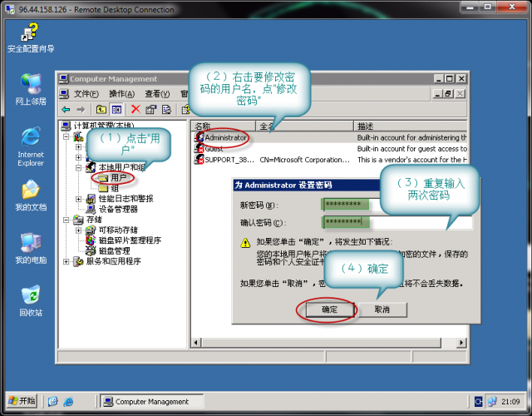
Task: Click the horizontal scrollbar left arrow
Action: [196, 343]
